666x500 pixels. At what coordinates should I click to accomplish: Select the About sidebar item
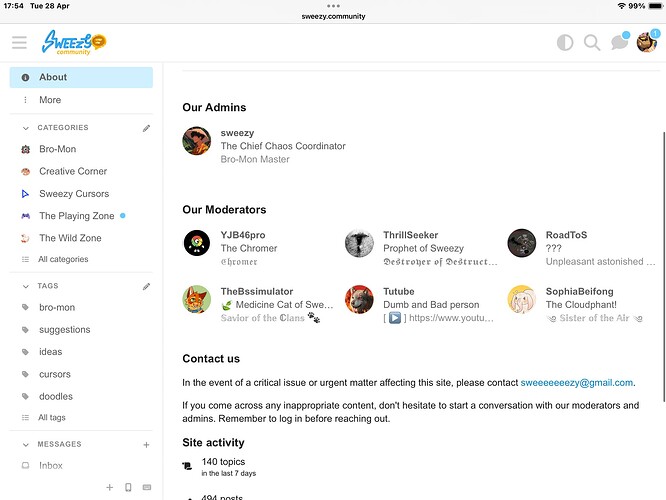tap(81, 77)
